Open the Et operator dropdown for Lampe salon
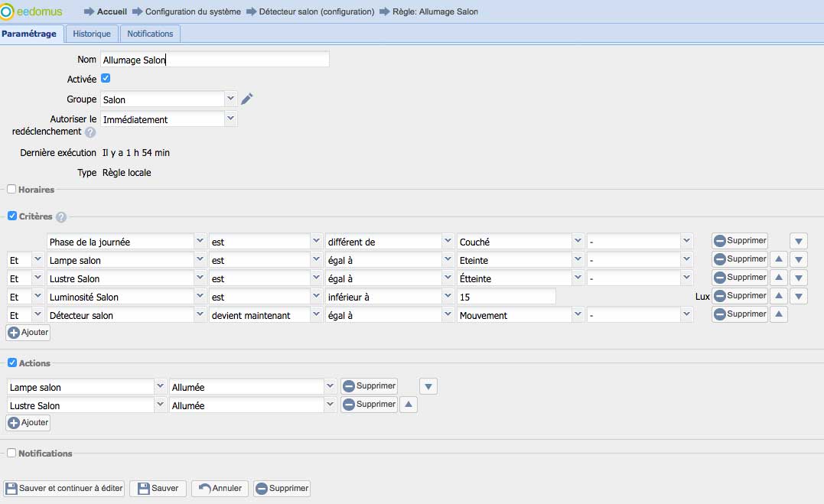 tap(37, 259)
